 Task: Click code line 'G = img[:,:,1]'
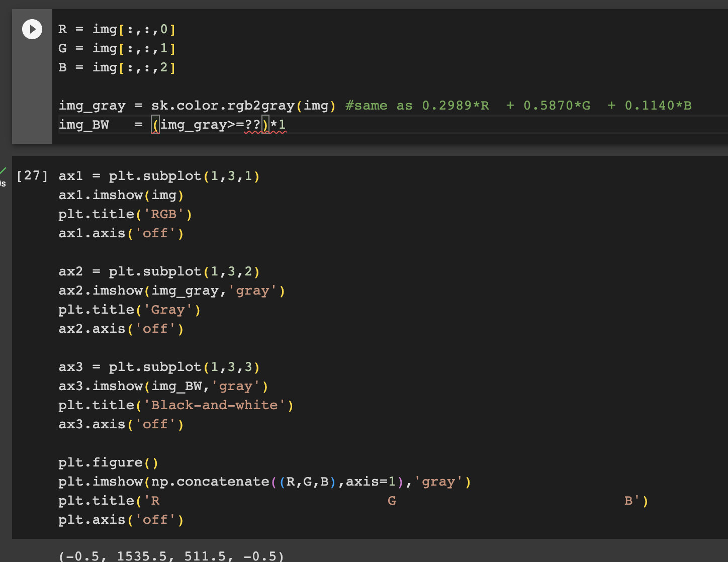[117, 48]
